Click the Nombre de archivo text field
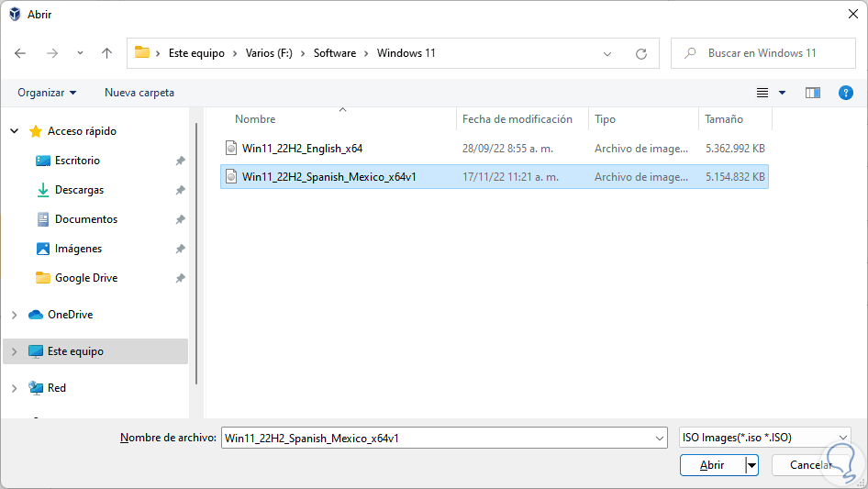Screen dimensions: 868x489 coord(438,438)
